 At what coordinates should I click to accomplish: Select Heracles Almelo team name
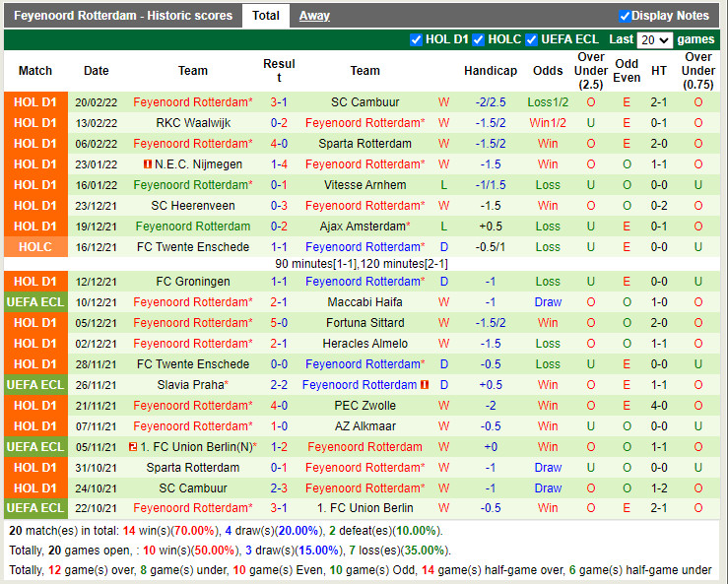pyautogui.click(x=364, y=344)
